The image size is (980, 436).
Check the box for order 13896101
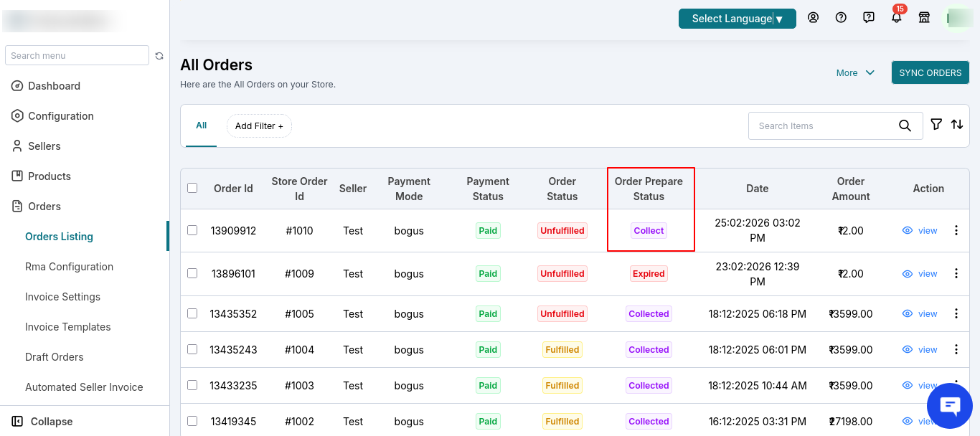click(192, 273)
